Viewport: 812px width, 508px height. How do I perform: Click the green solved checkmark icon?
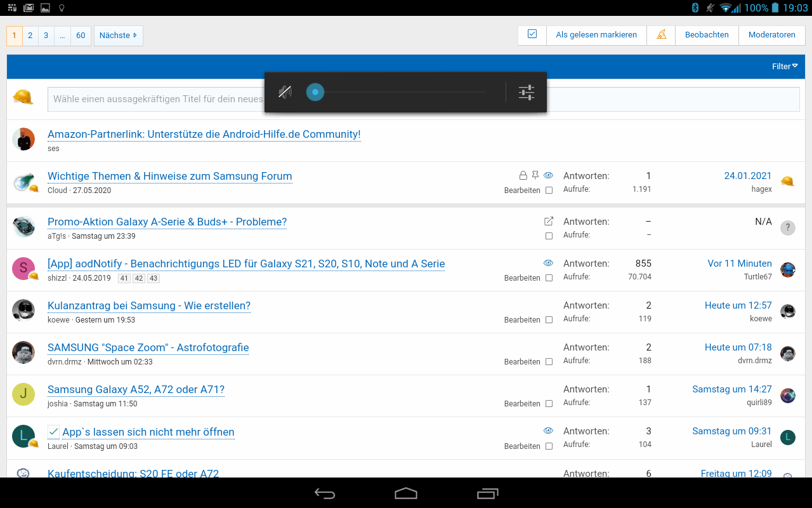(53, 432)
